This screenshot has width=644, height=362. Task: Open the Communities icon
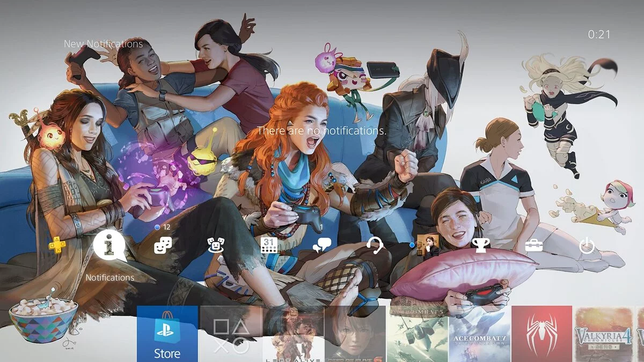pyautogui.click(x=216, y=246)
